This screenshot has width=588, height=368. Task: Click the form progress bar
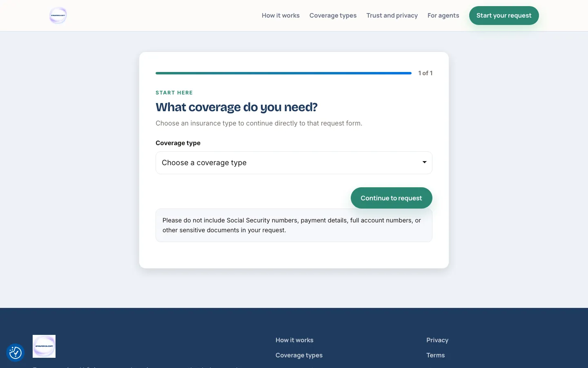pyautogui.click(x=283, y=73)
